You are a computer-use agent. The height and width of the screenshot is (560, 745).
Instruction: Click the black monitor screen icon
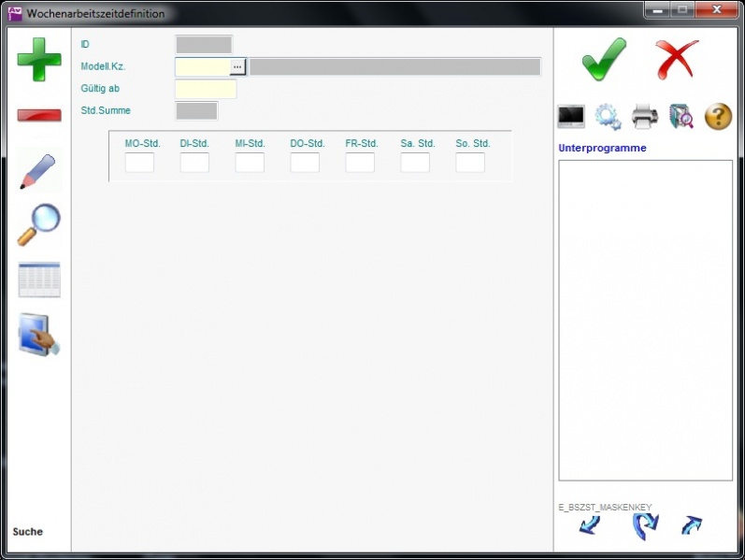point(571,117)
